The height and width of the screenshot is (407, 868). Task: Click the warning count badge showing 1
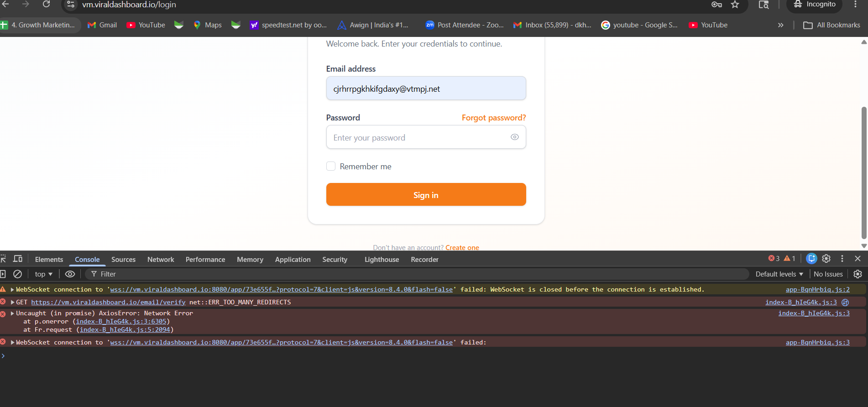(x=790, y=258)
